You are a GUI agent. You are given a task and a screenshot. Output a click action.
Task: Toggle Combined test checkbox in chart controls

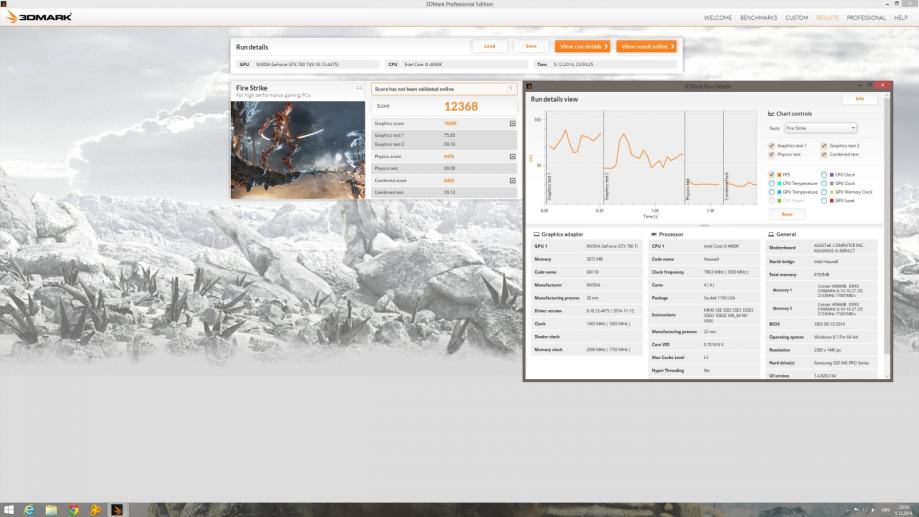pos(823,154)
